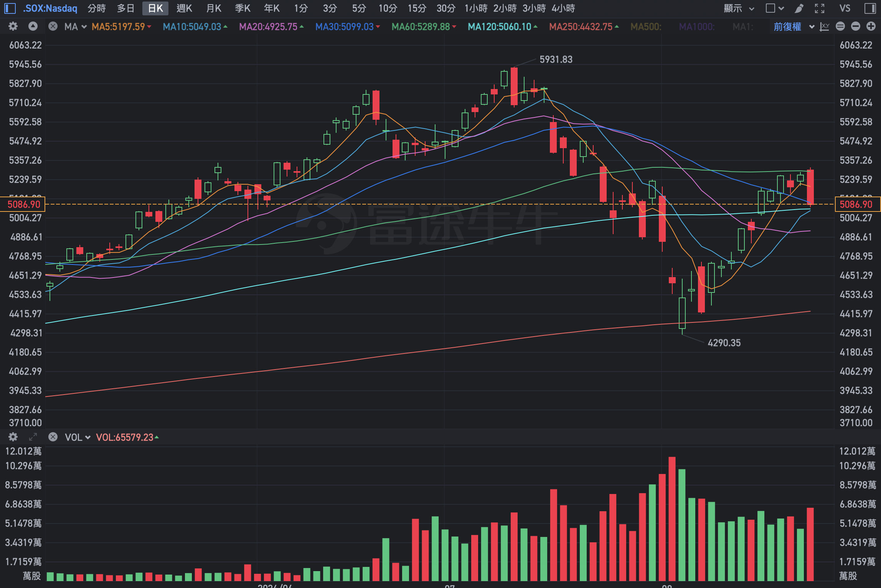This screenshot has height=588, width=881.
Task: Click the .SOX:Nasdaq symbol link
Action: tap(50, 8)
